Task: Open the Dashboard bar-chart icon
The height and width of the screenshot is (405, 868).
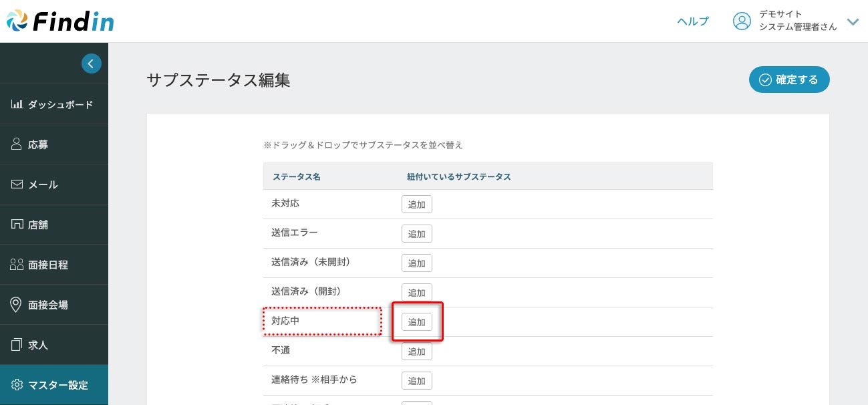Action: coord(17,104)
